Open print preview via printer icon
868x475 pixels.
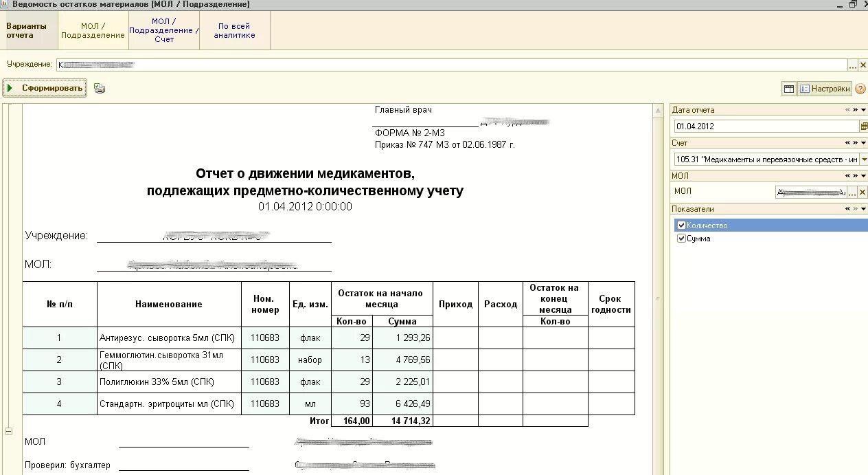tap(100, 89)
